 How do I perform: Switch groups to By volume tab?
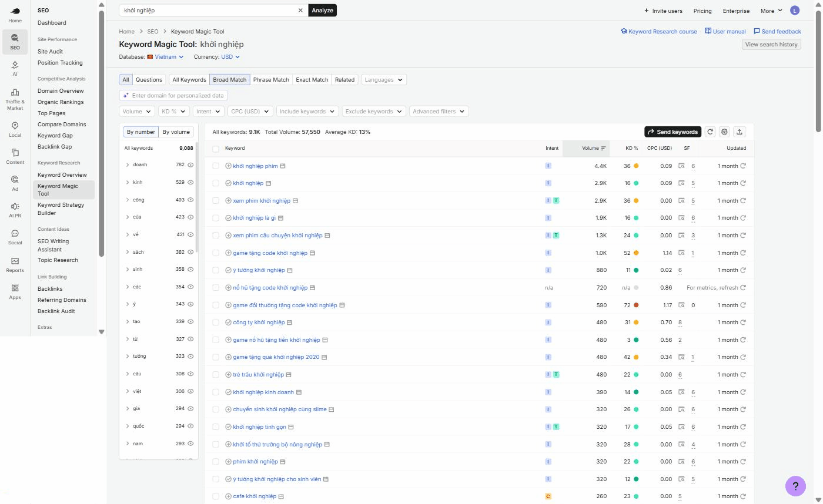click(x=176, y=132)
